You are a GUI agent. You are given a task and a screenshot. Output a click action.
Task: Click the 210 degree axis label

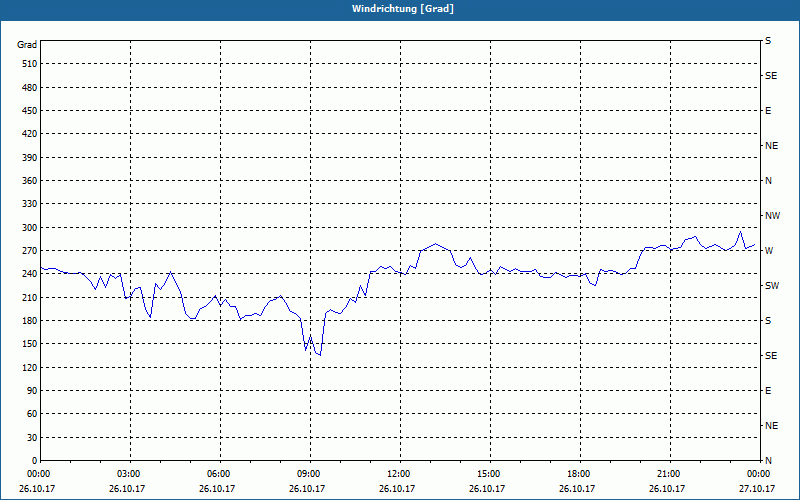30,297
